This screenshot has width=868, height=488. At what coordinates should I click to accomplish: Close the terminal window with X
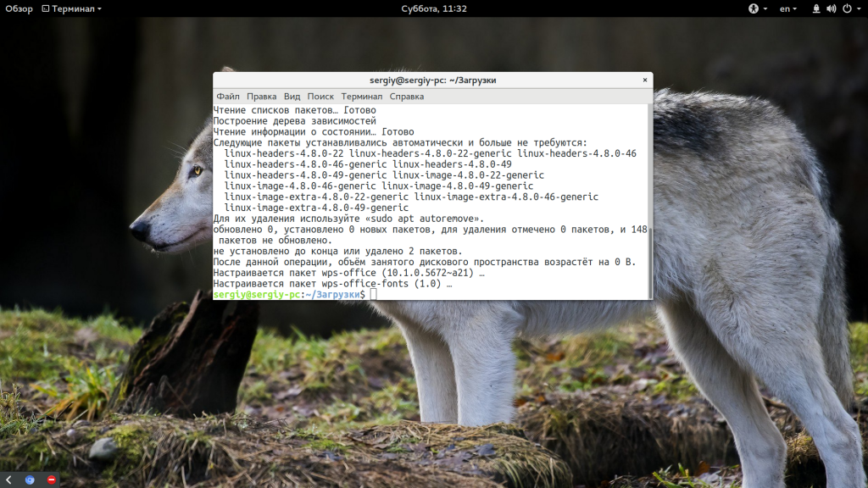coord(645,80)
